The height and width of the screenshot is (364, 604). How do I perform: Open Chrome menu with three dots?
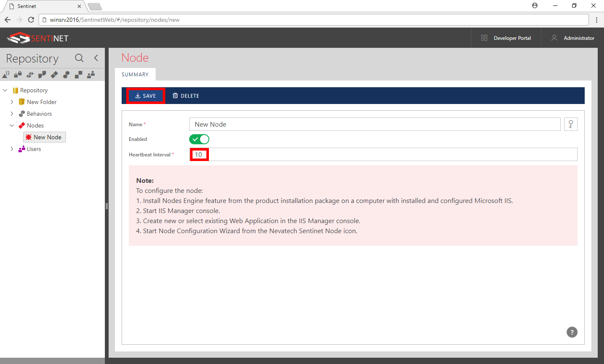pos(596,20)
